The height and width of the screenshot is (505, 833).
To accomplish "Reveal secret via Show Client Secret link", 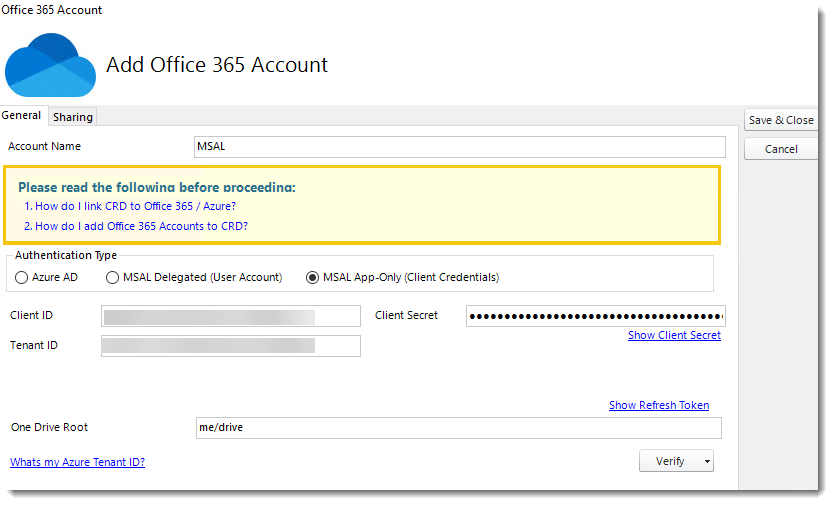I will pyautogui.click(x=674, y=336).
